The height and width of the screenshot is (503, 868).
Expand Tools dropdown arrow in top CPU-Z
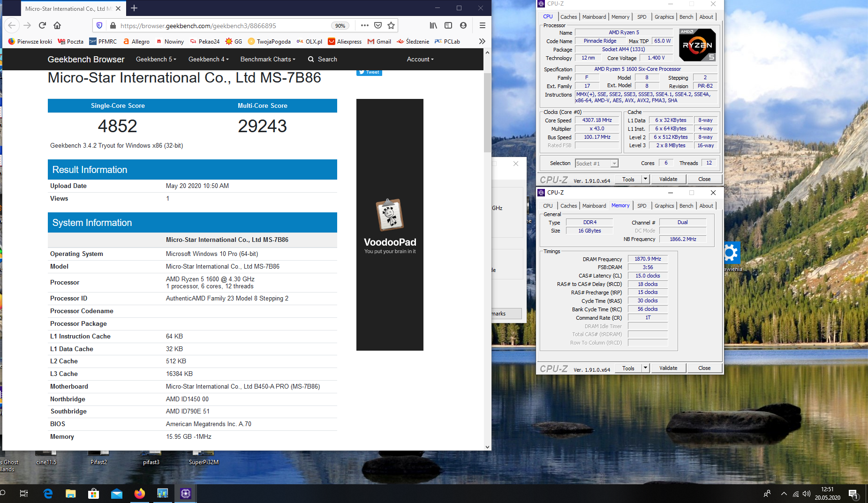coord(645,180)
